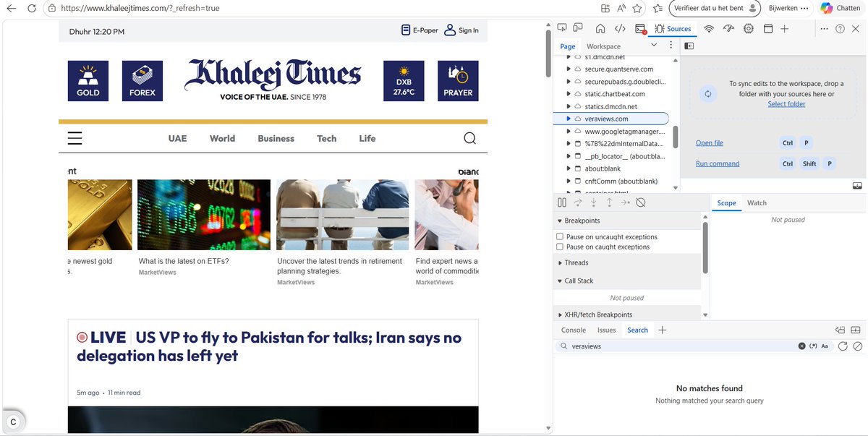Screen dimensions: 868x436
Task: Pause script execution in the debugger
Action: pyautogui.click(x=562, y=203)
